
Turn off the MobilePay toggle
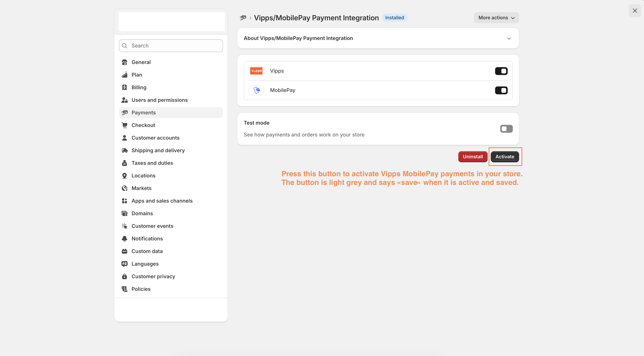(501, 90)
